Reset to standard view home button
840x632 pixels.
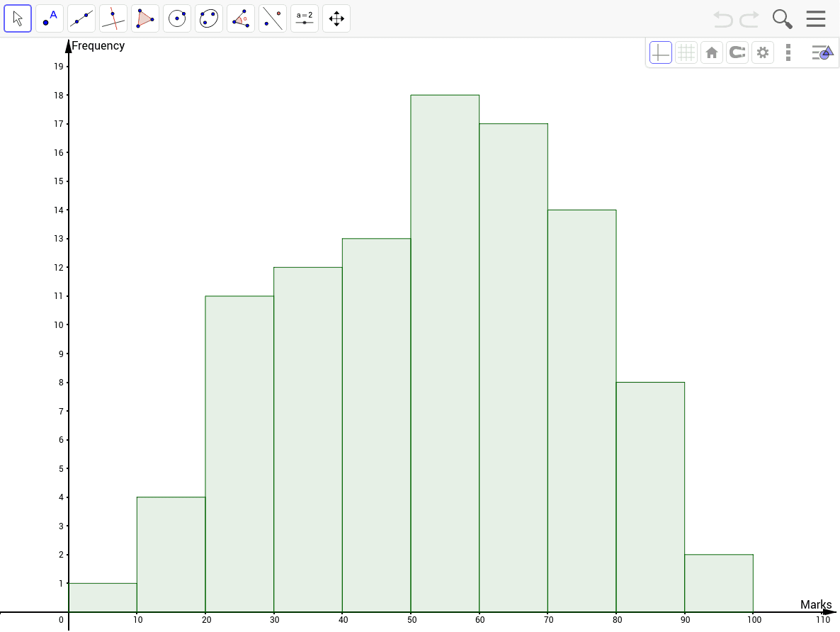click(711, 52)
